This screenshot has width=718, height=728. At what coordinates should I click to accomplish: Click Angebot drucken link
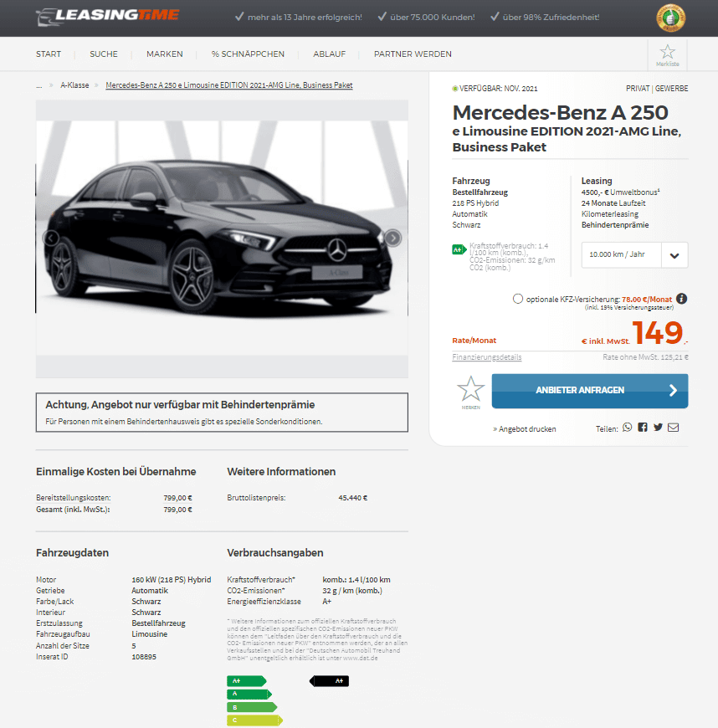pyautogui.click(x=525, y=429)
